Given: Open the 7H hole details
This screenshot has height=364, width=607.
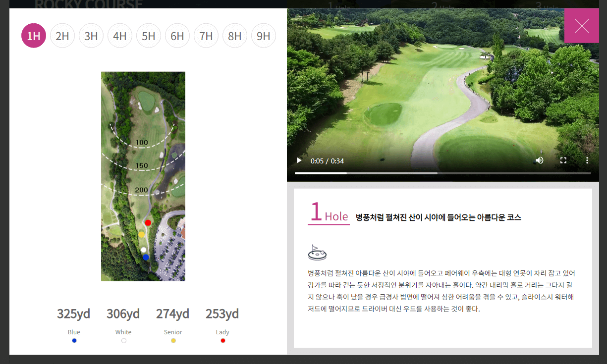Looking at the screenshot, I should (206, 35).
